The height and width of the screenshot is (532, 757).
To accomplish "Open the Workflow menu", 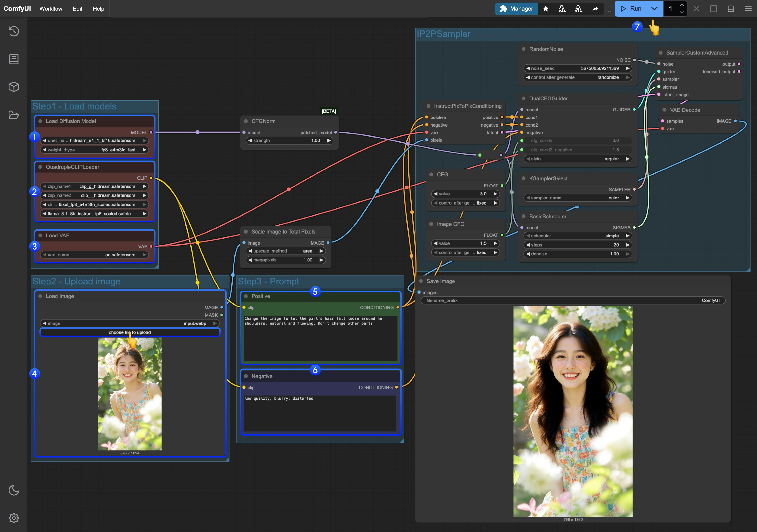I will click(50, 9).
